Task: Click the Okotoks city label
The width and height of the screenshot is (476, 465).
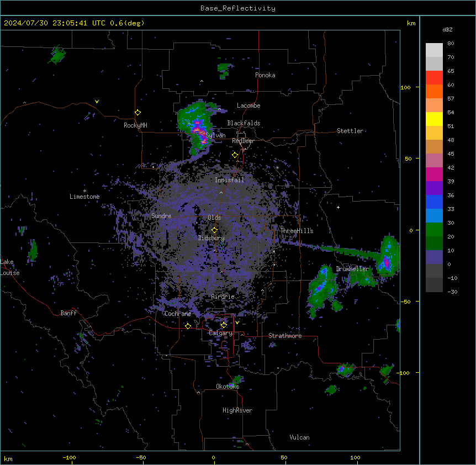Action: click(x=228, y=387)
